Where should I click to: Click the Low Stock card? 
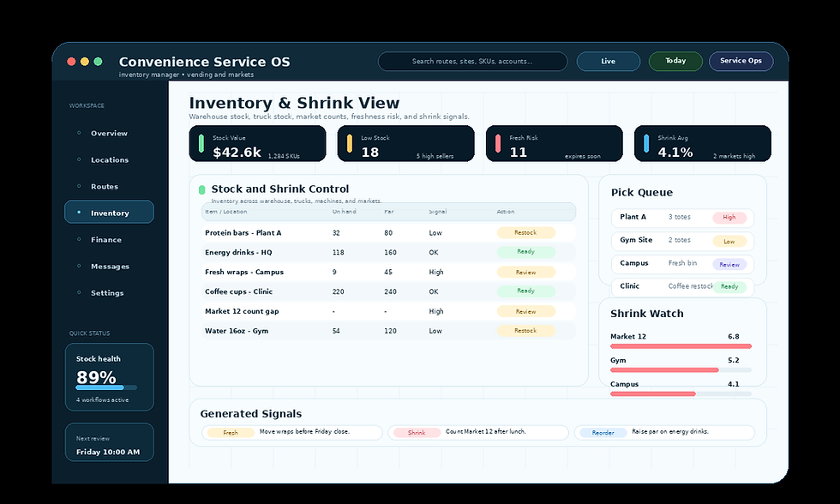406,143
